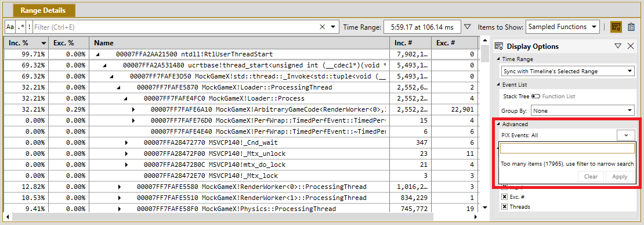
Task: Uncheck the Exc. # column checkbox
Action: click(504, 197)
